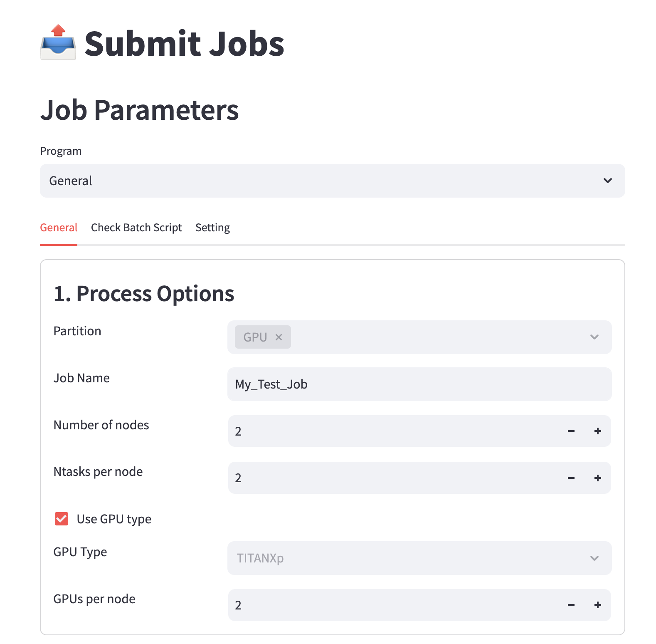The height and width of the screenshot is (644, 656).
Task: Click the Use GPU type label
Action: pos(114,519)
